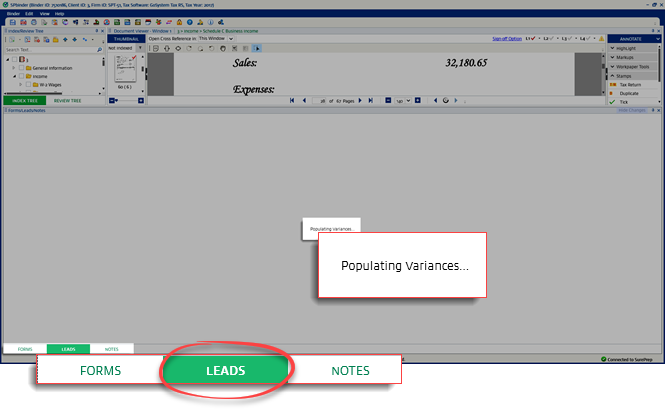Click the yellow warning triangle icon

[x=601, y=39]
